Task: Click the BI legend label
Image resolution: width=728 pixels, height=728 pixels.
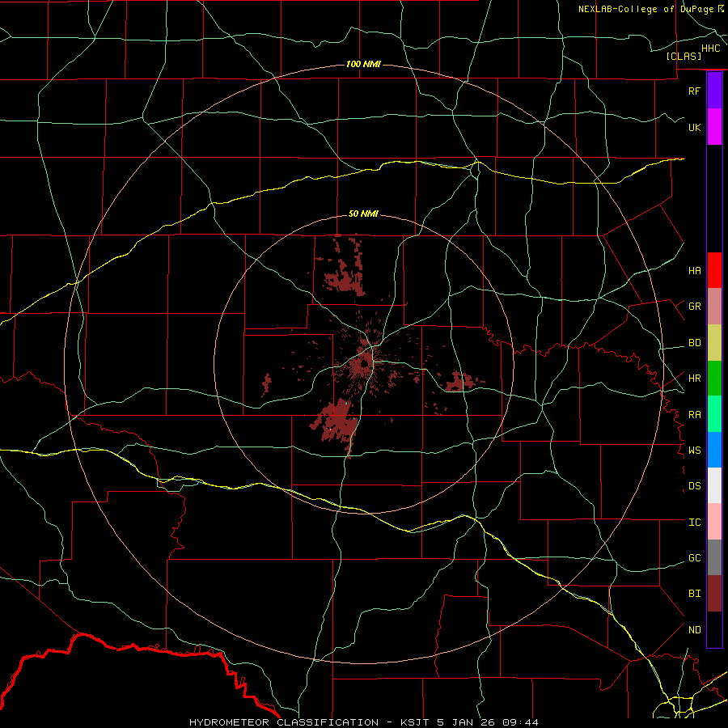Action: pyautogui.click(x=694, y=594)
